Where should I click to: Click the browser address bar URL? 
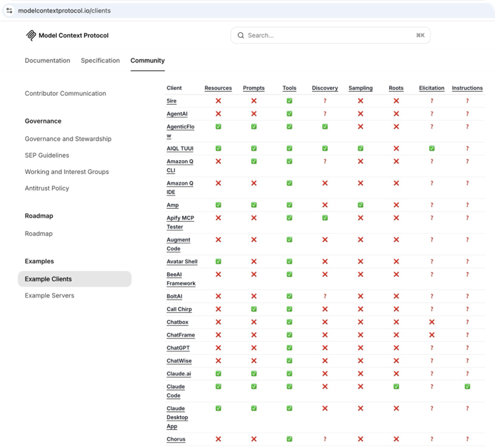[x=64, y=11]
